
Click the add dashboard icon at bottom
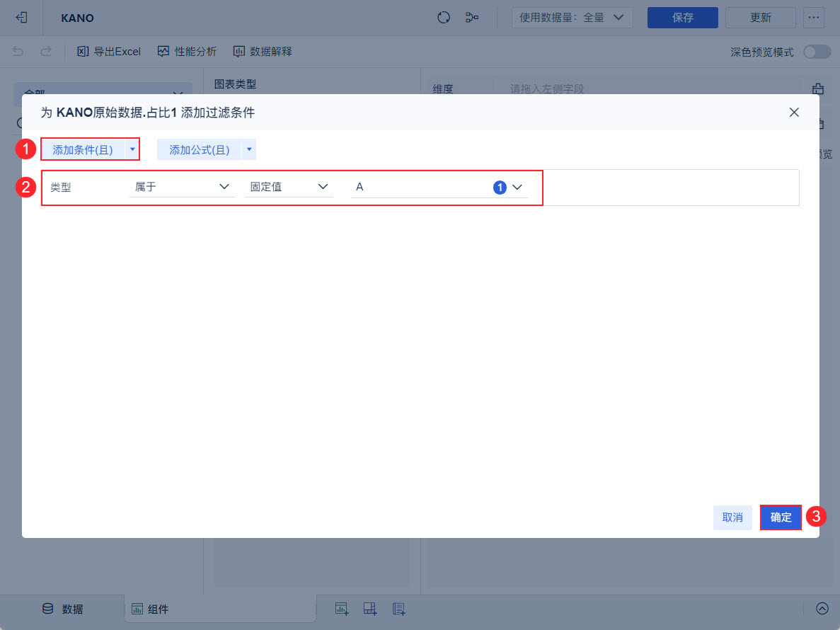370,609
